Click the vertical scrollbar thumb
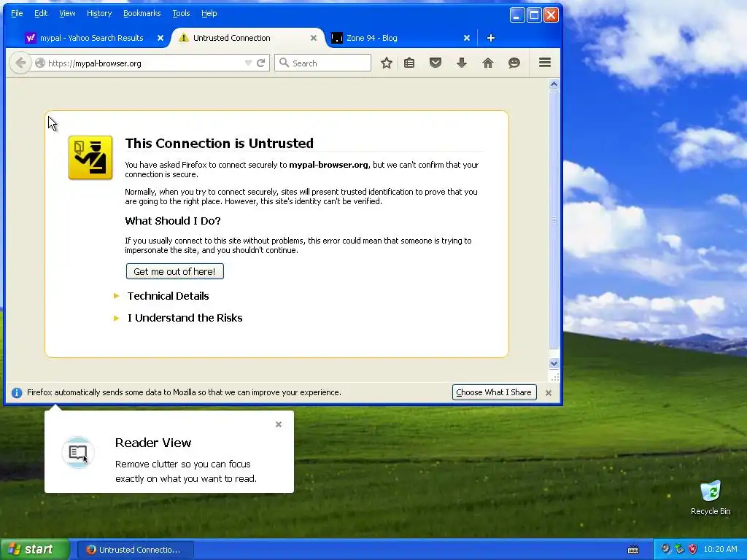The image size is (747, 560). [554, 219]
